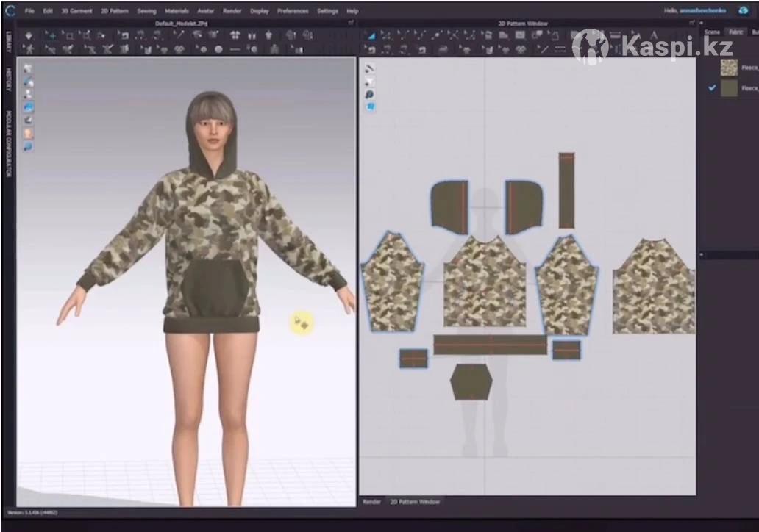The image size is (759, 532).
Task: Open the Sewing menu
Action: (146, 11)
